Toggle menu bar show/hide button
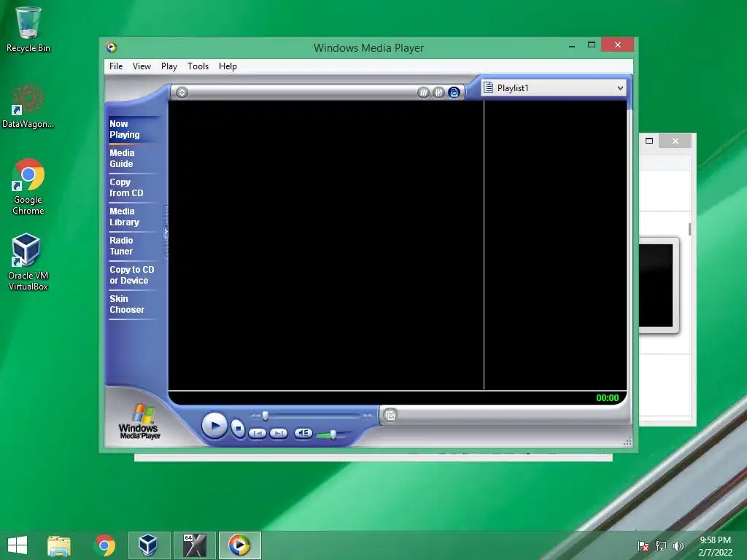The width and height of the screenshot is (747, 560). click(x=182, y=93)
